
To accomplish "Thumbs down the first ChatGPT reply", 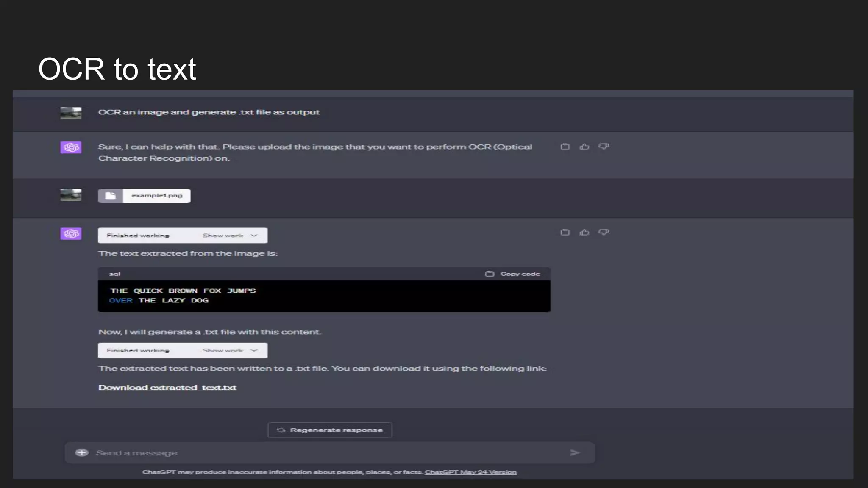I will (604, 147).
